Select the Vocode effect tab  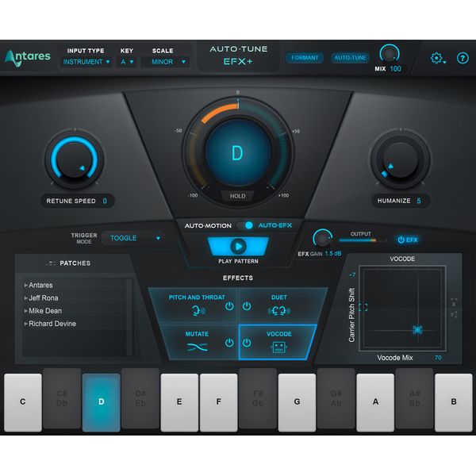point(276,342)
